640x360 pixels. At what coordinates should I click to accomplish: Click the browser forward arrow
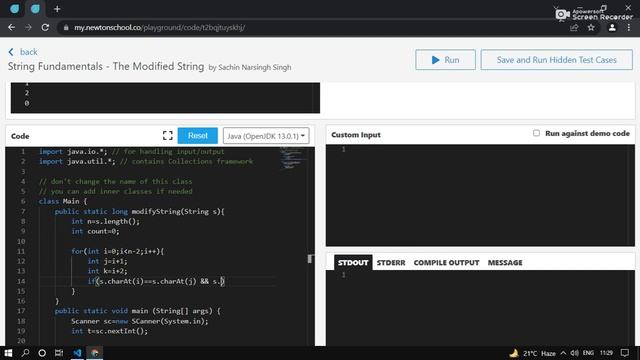(x=28, y=27)
